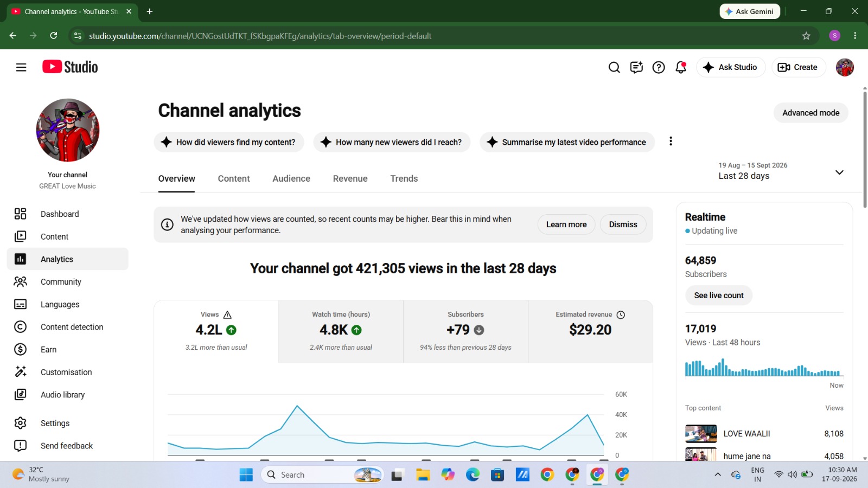Bookmark this page with the star icon
This screenshot has height=488, width=868.
(806, 36)
